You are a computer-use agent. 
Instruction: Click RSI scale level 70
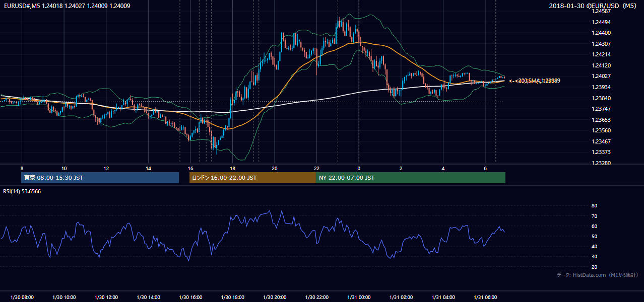pos(594,216)
